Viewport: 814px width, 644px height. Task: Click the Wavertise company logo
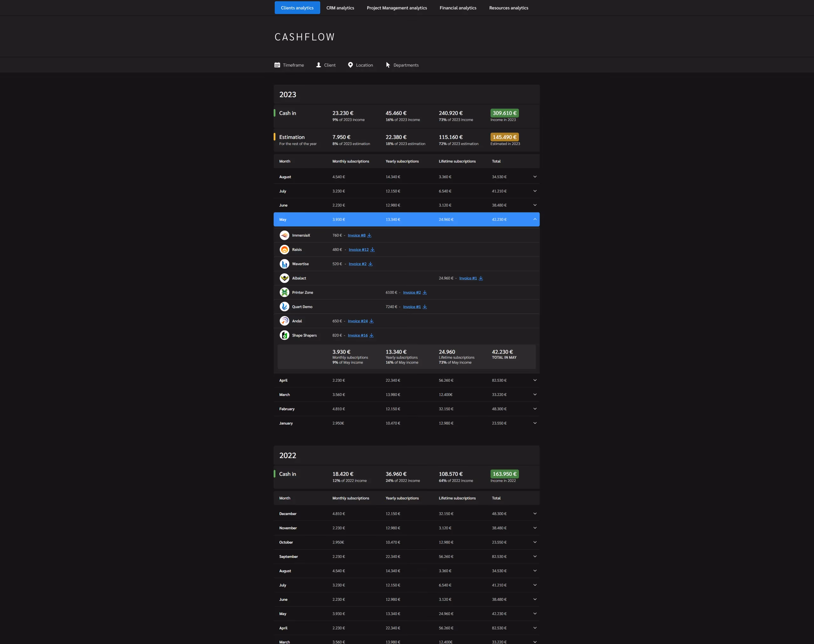pos(284,264)
